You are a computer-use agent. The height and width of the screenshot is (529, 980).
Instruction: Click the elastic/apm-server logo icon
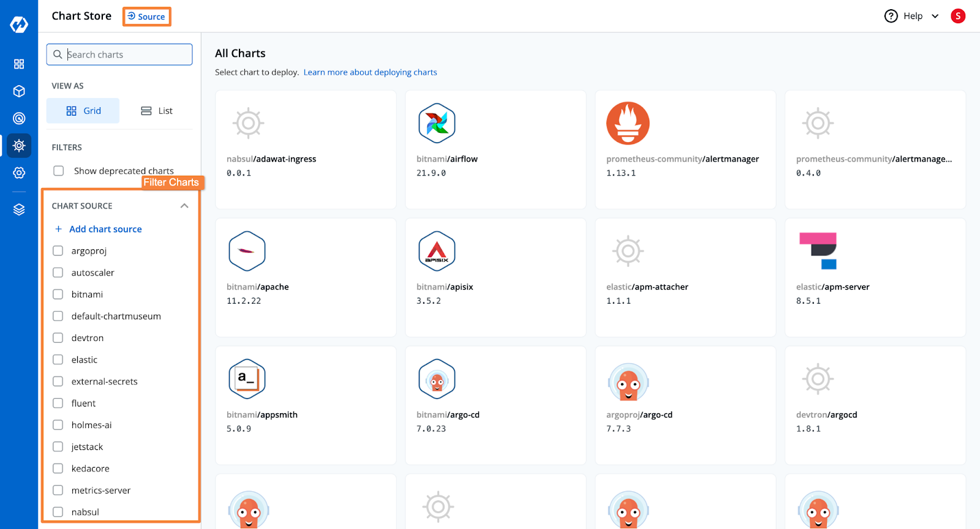tap(818, 251)
